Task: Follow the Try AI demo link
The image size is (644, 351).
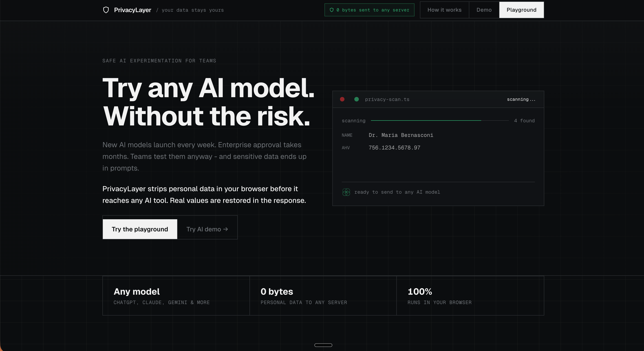Action: click(204, 229)
